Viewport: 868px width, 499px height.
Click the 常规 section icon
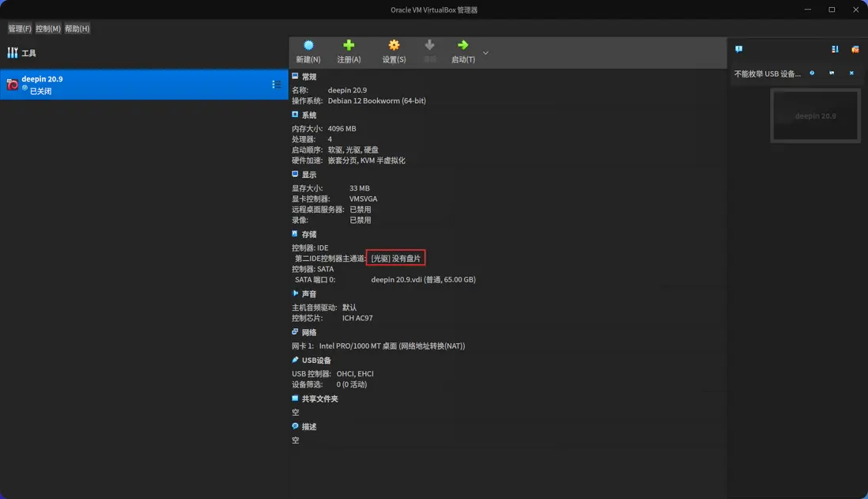pos(295,77)
